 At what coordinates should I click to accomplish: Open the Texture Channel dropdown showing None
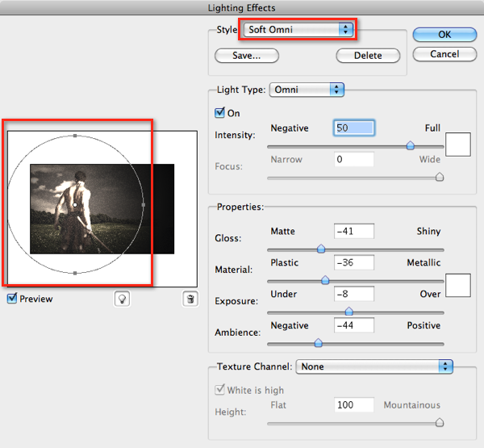tap(374, 366)
